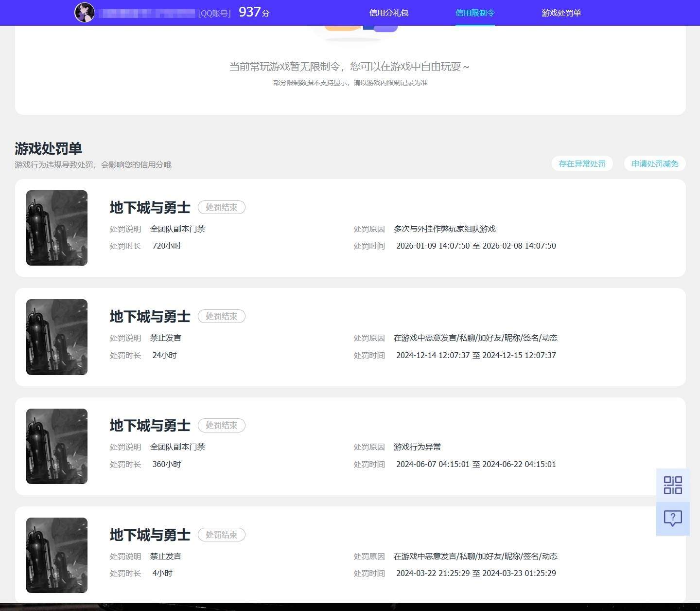Click the [QQ账号] label in header
700x611 pixels.
coord(215,13)
